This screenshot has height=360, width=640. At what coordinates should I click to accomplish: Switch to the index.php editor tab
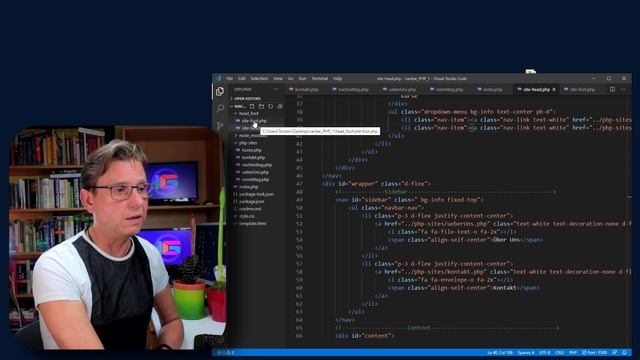point(490,89)
